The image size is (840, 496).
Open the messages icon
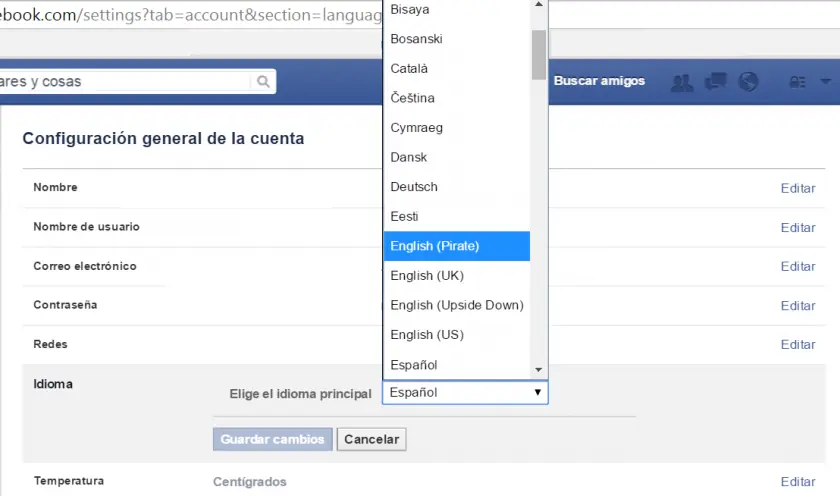pyautogui.click(x=715, y=81)
